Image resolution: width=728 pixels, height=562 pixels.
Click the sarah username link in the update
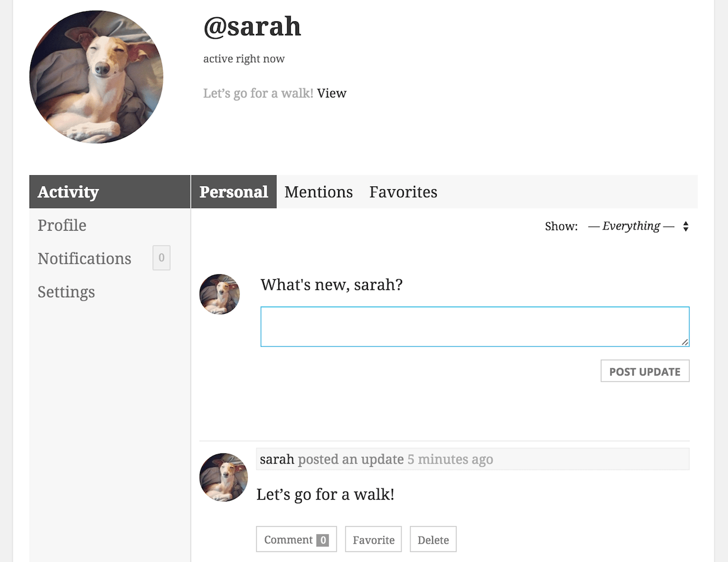click(277, 460)
